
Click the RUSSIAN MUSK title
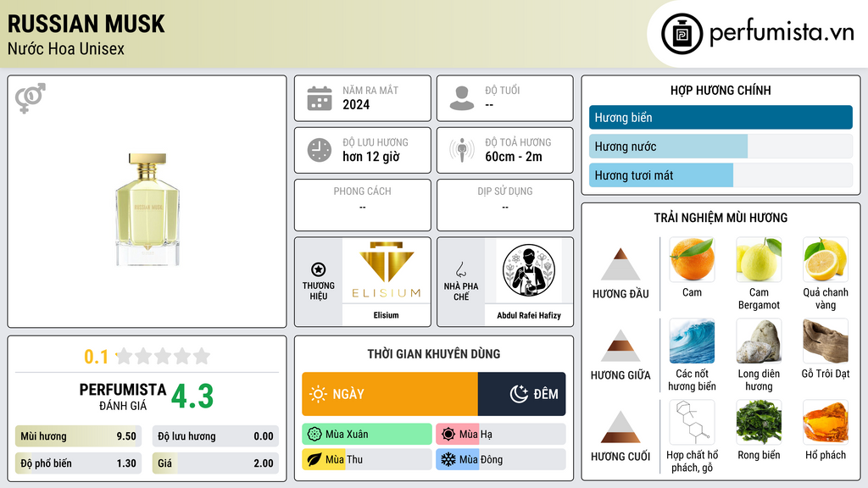[x=86, y=24]
